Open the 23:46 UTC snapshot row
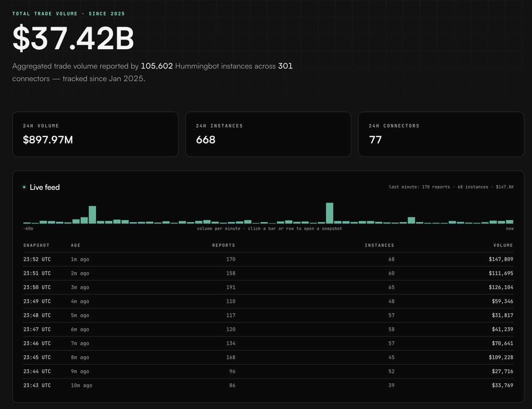 coord(268,343)
